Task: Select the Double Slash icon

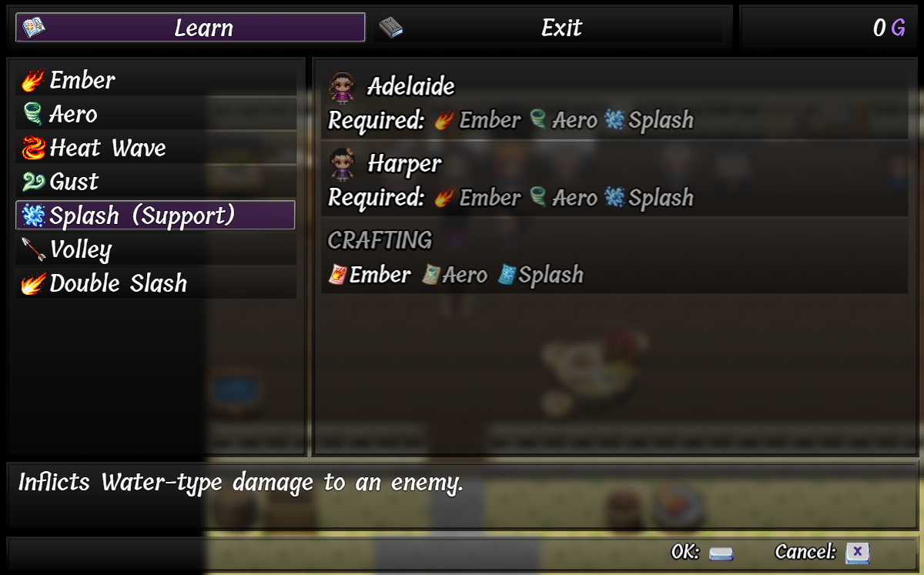Action: pos(32,283)
